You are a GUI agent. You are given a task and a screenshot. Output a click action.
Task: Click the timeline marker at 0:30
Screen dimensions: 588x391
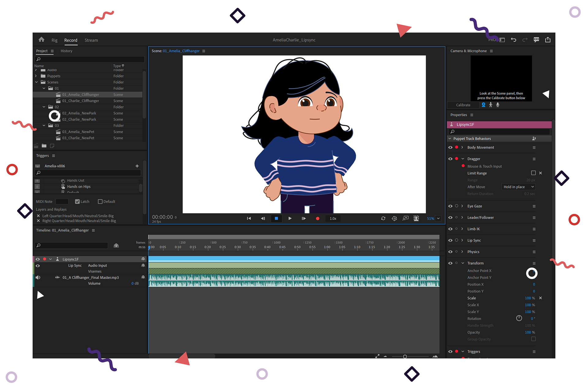click(x=238, y=247)
